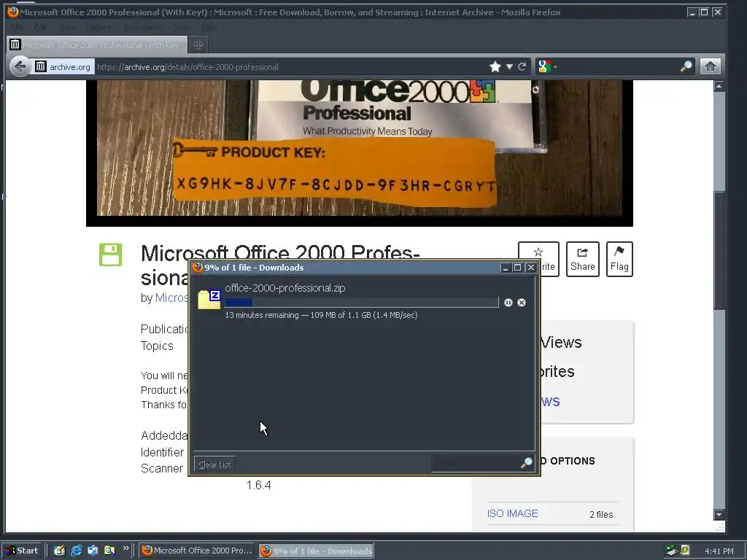Click the 1.6.4 scanner version text
747x560 pixels.
click(259, 485)
